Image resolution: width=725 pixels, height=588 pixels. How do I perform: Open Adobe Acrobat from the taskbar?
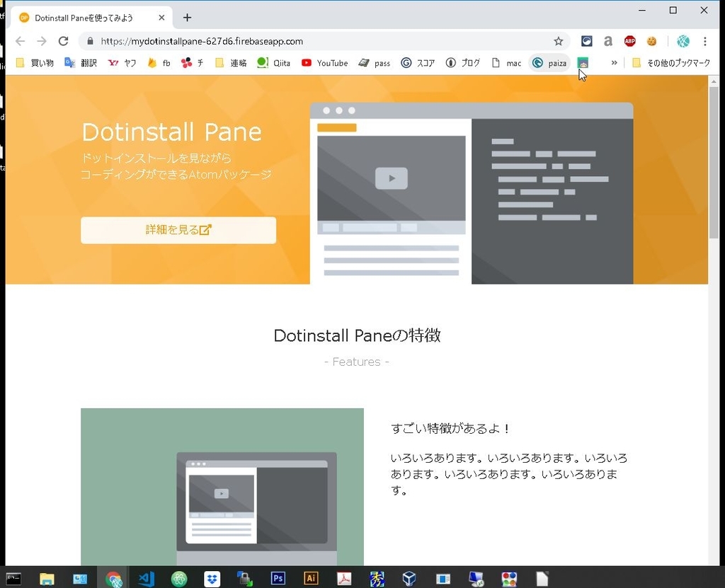click(344, 578)
